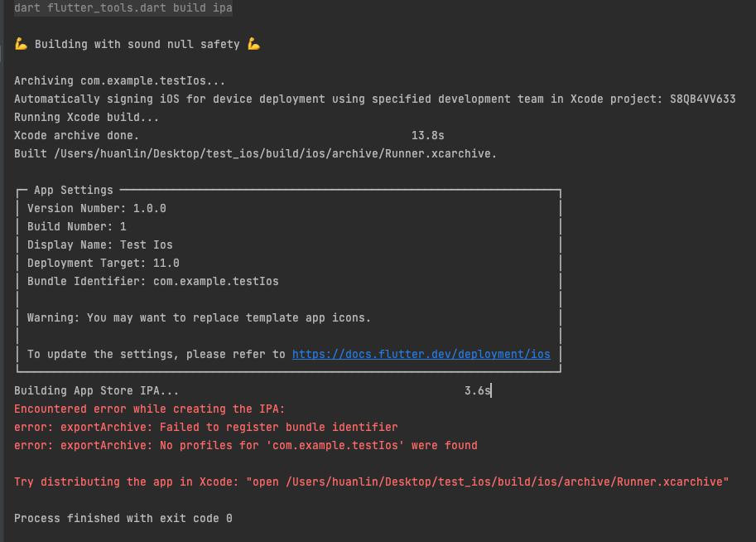Screen dimensions: 756x542
Task: Click the 'Failed to register bundle identifier' error
Action: (x=206, y=428)
